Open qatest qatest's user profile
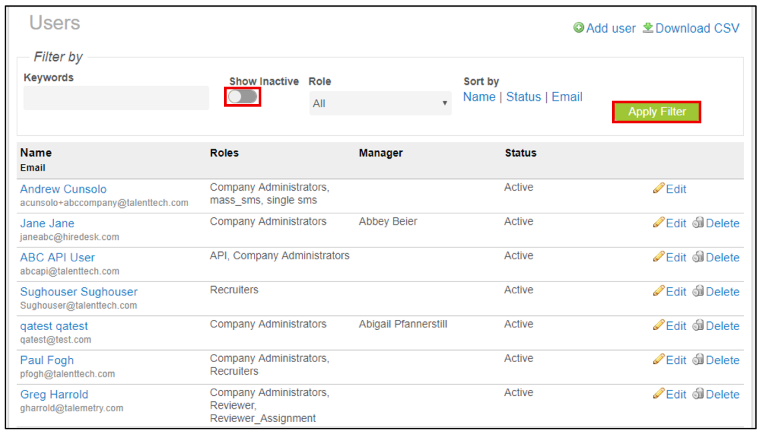Screen dimensions: 760x433 click(x=54, y=326)
